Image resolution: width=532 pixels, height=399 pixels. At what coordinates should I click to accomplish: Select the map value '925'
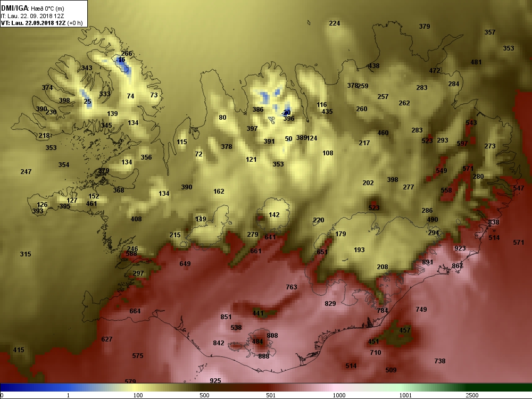pyautogui.click(x=215, y=381)
